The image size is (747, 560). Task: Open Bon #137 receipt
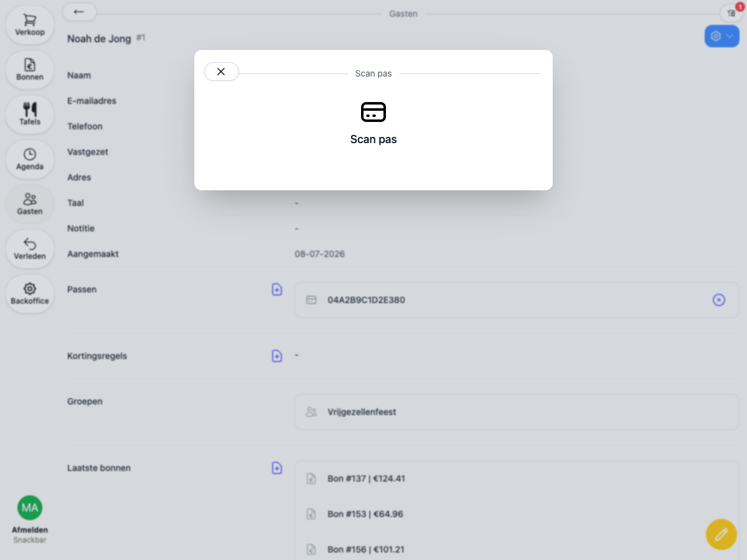517,478
